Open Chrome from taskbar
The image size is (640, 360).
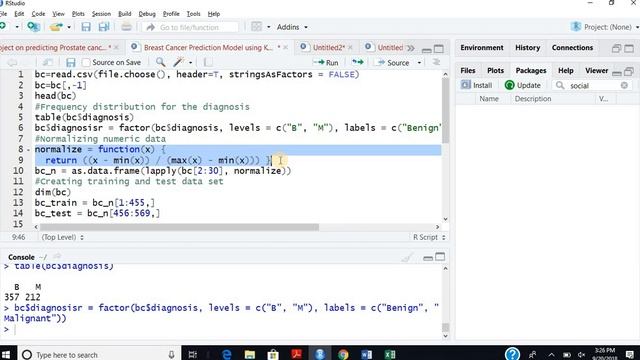pyautogui.click(x=343, y=354)
